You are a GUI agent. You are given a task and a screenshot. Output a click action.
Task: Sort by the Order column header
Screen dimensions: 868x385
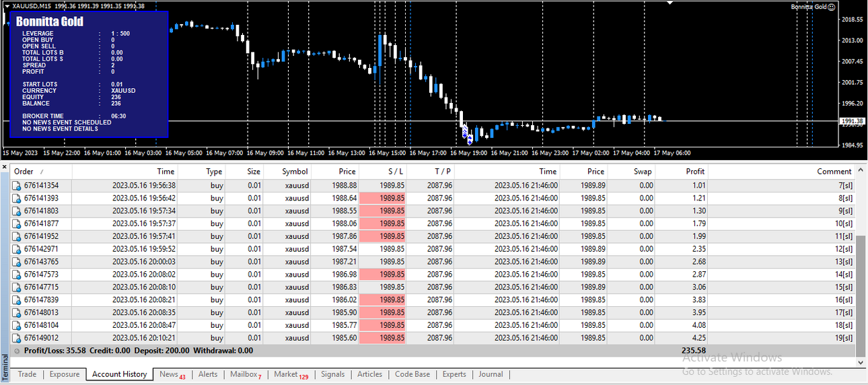(x=41, y=172)
